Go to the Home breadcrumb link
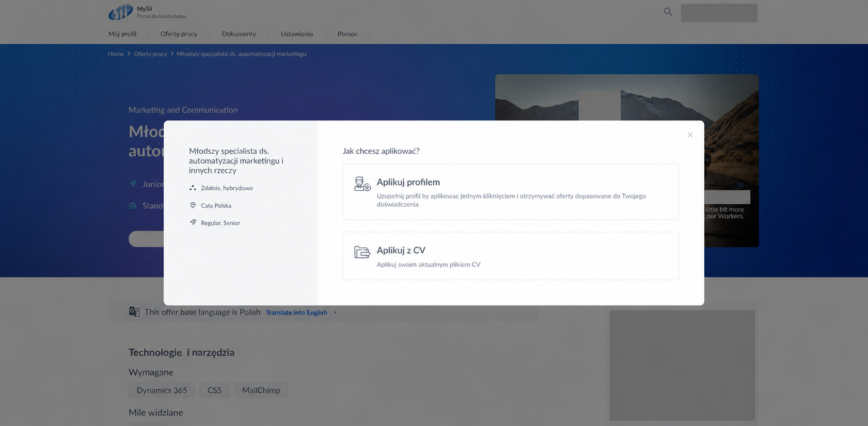This screenshot has width=868, height=426. 116,54
